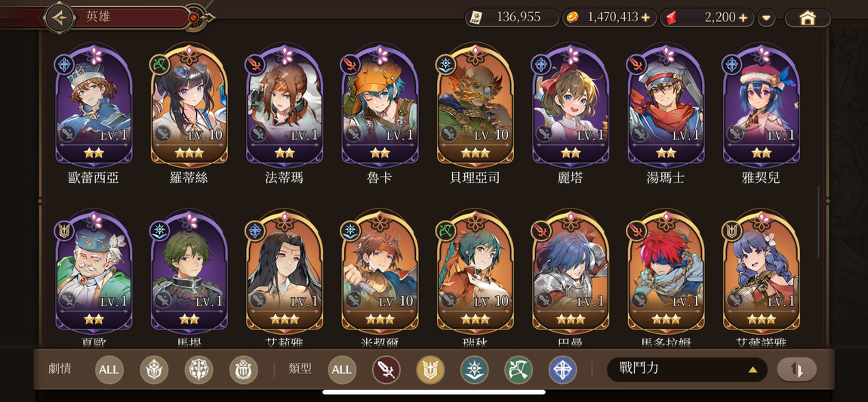Select the sword type filter icon

(386, 370)
